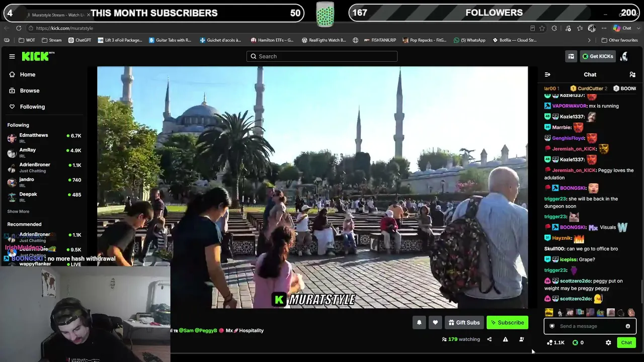Screen dimensions: 644x362
Task: Open browser media control icon
Action: click(x=568, y=28)
